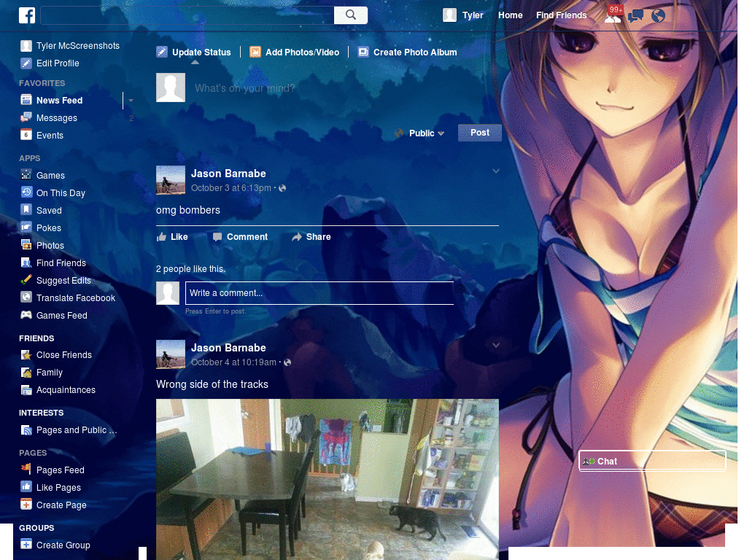Image resolution: width=747 pixels, height=560 pixels.
Task: Click the News Feed sidebar icon
Action: (x=26, y=100)
